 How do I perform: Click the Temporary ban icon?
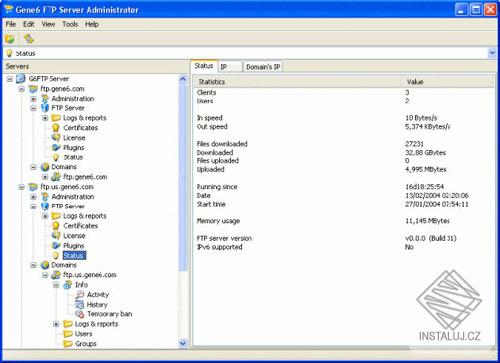80,314
